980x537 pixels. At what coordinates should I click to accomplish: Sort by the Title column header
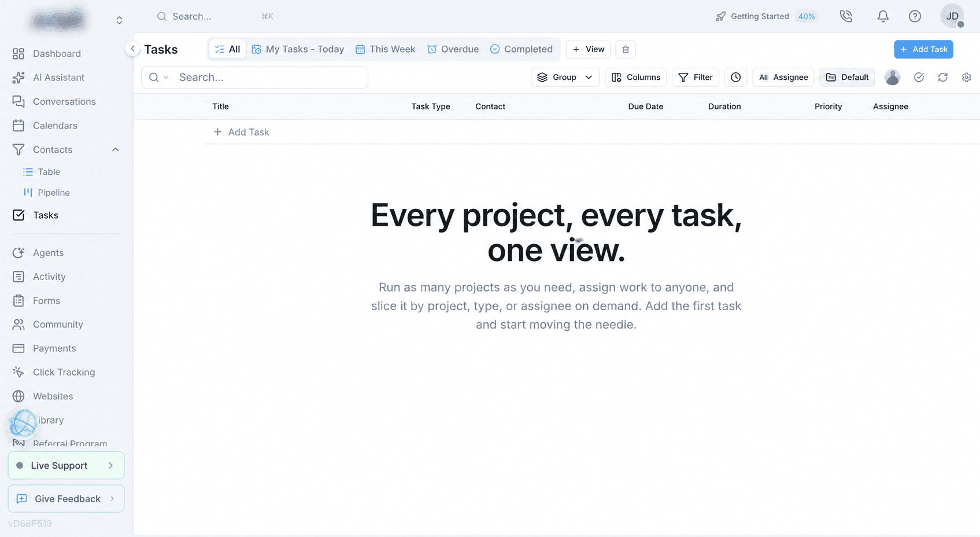click(220, 106)
